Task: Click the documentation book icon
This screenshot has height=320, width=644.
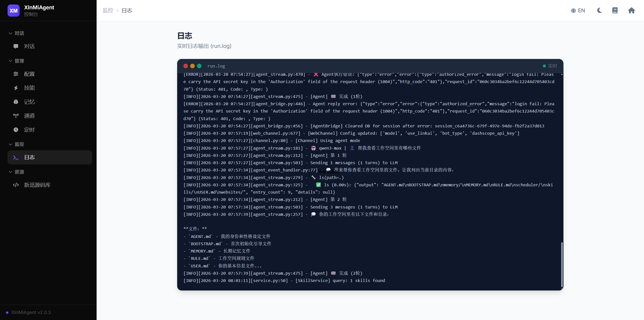Action: (x=615, y=11)
